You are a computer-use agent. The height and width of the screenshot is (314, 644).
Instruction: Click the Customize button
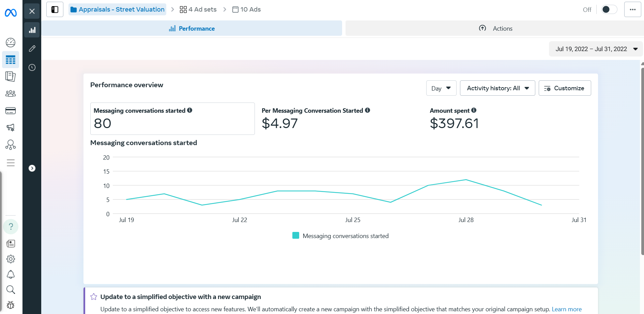click(565, 88)
